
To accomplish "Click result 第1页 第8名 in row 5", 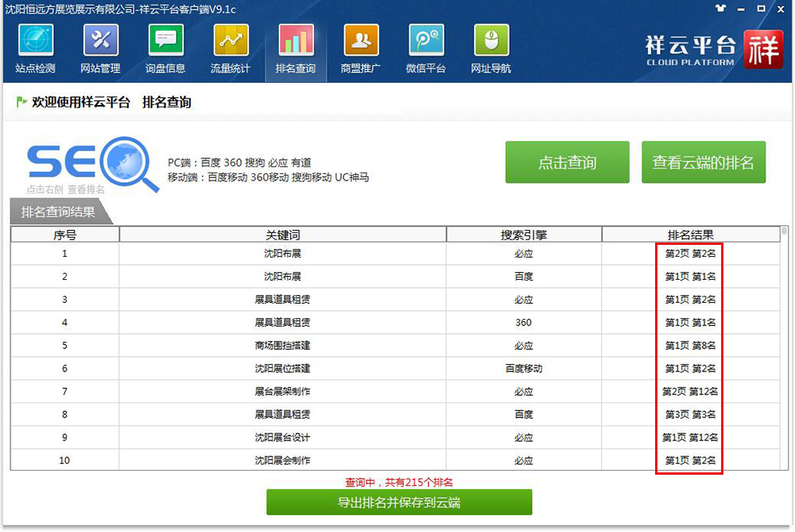I will tap(691, 345).
